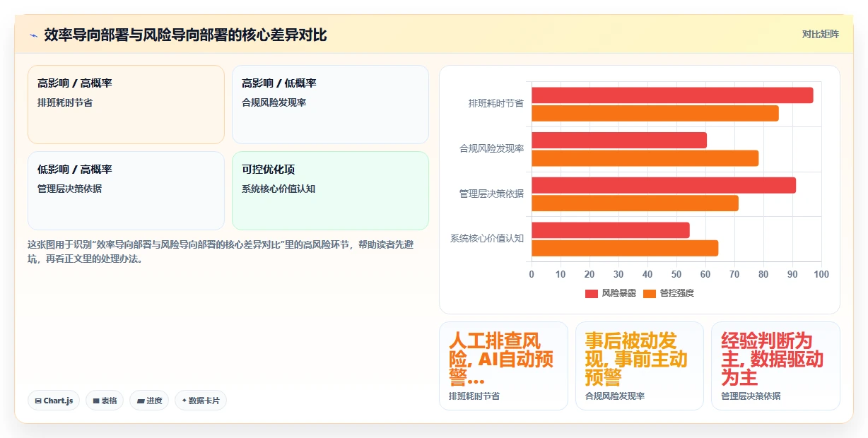Click 管理层决策依据 text in matrix card
Viewport: 868px width, 438px height.
[70, 189]
